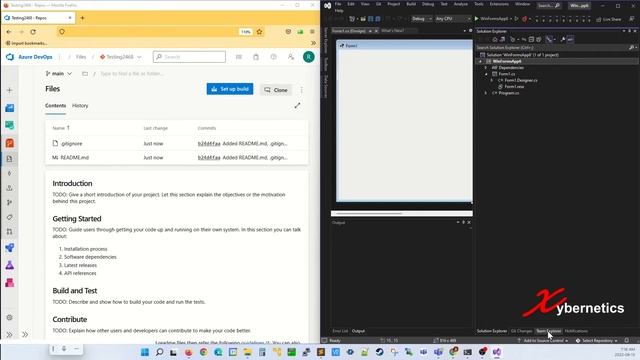Screen dimensions: 640x360
Task: Expand Program.cs node in Solution Explorer
Action: [x=486, y=93]
